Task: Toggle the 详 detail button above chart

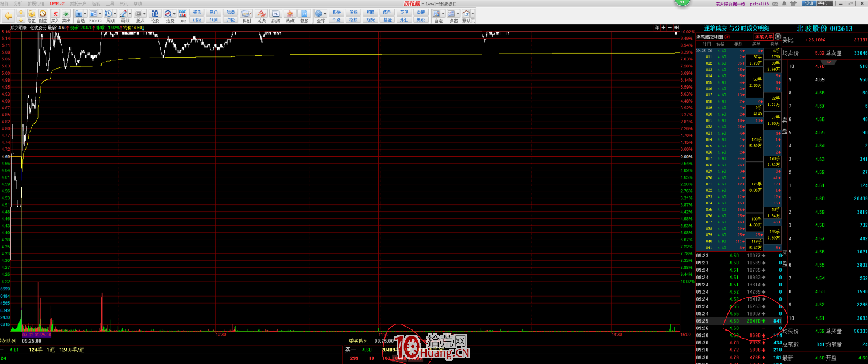Action: [x=656, y=28]
